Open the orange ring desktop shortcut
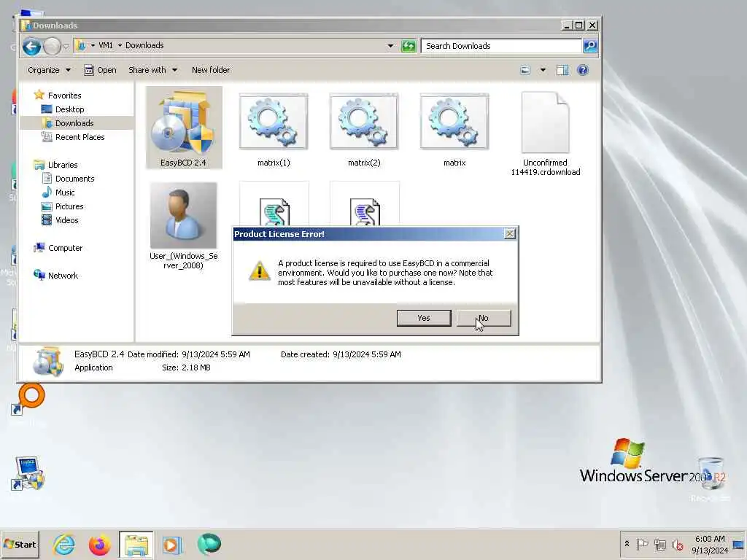The width and height of the screenshot is (747, 560). click(28, 399)
